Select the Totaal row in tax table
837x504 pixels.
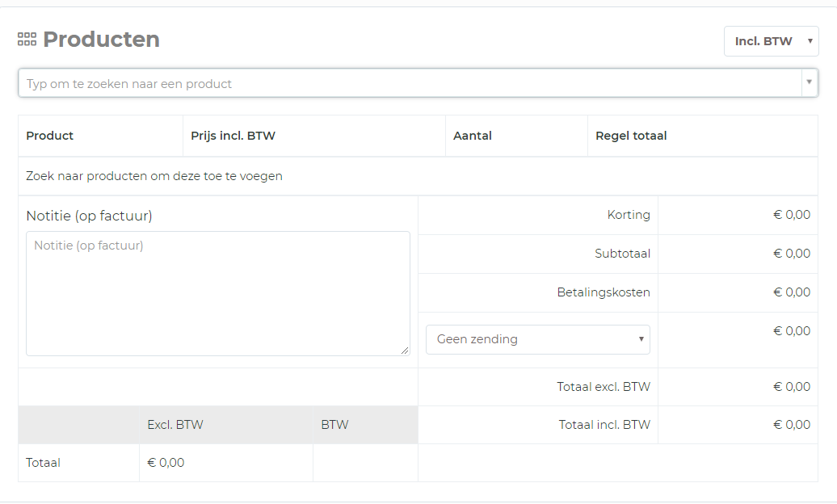click(44, 463)
